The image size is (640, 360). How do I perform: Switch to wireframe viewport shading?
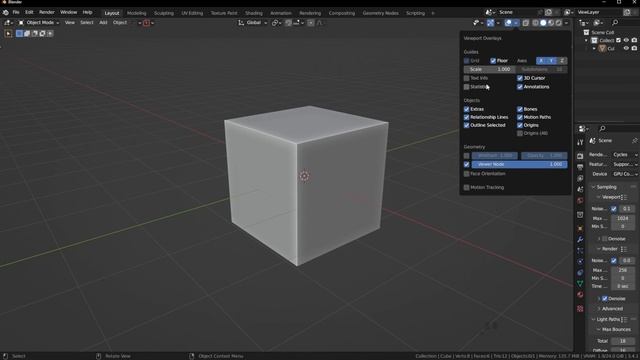536,23
